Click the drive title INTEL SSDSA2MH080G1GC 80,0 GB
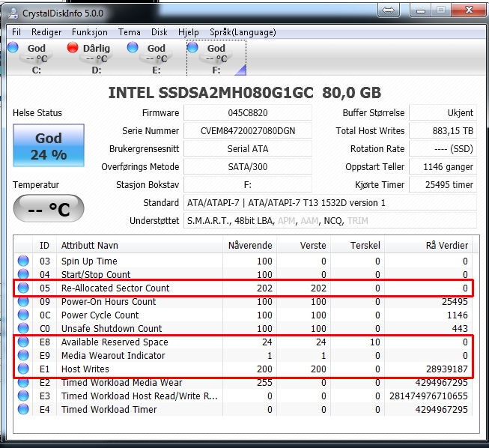 coord(244,93)
